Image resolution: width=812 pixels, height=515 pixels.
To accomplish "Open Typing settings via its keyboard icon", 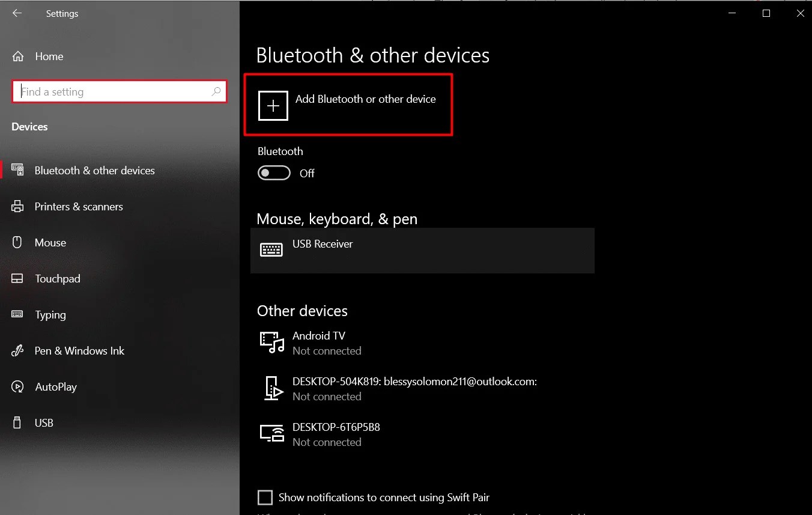I will [17, 314].
